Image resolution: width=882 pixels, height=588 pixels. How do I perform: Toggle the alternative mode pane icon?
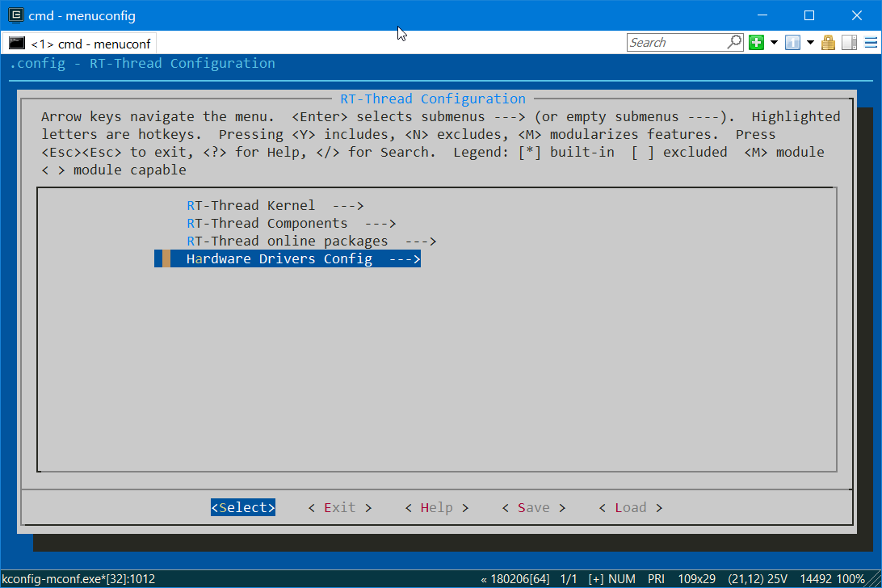tap(850, 42)
